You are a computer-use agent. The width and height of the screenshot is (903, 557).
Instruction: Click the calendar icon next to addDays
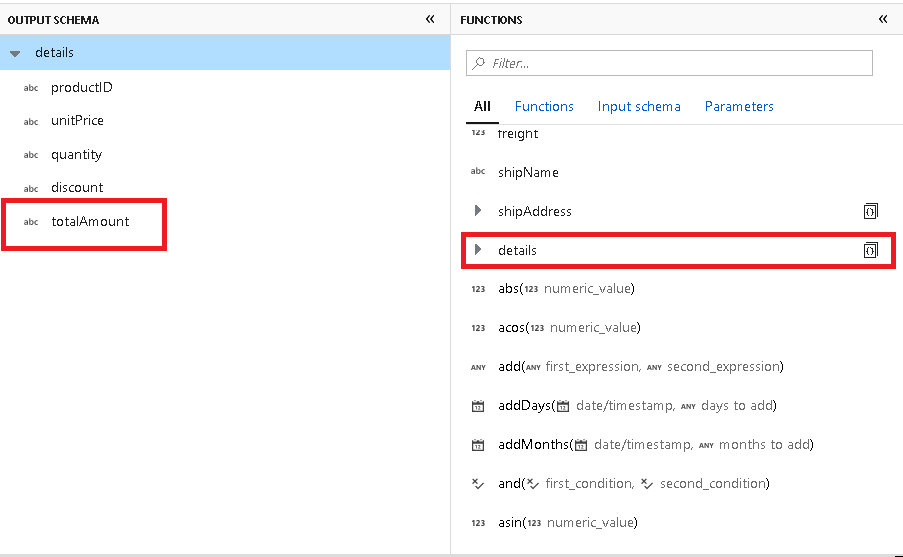478,406
